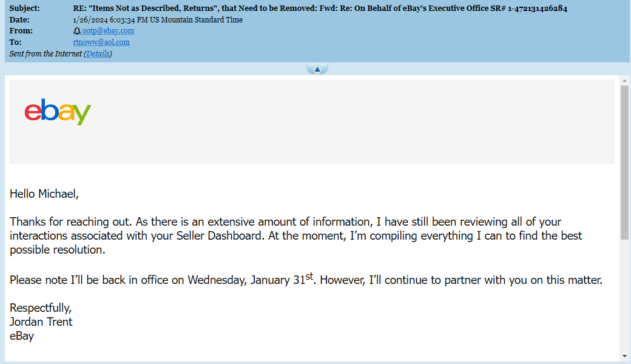Click the scrollbar down arrow
This screenshot has height=364, width=631.
pyautogui.click(x=624, y=356)
